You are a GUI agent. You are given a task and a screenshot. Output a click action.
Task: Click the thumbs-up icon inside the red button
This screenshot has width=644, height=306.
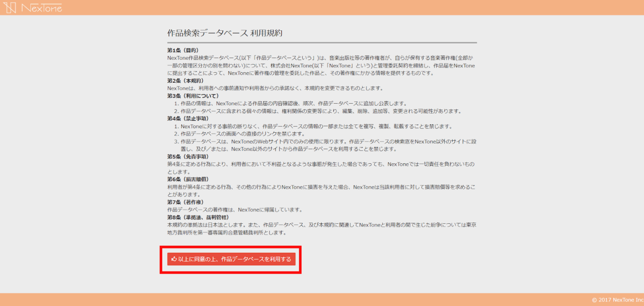click(x=174, y=259)
